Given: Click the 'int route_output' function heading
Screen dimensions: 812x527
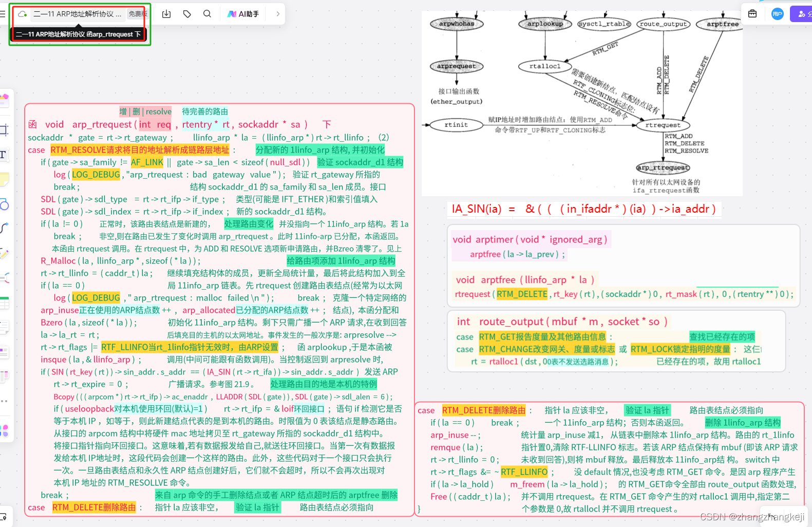Looking at the screenshot, I should point(562,322).
